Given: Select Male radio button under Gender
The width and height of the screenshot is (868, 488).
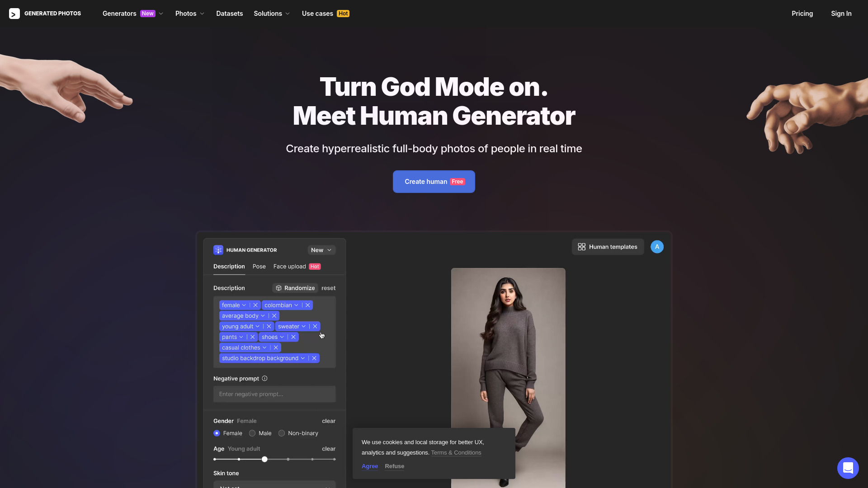Looking at the screenshot, I should (252, 433).
